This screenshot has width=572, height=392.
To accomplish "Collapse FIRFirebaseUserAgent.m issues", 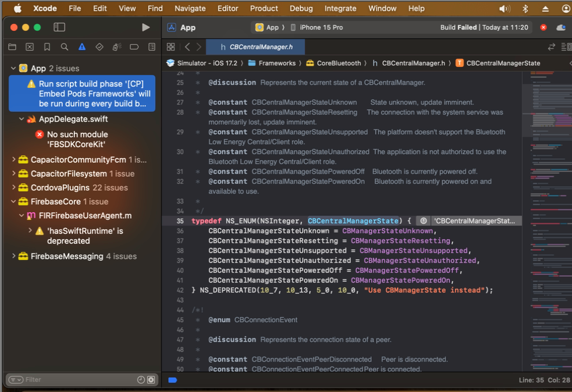I will [x=21, y=216].
